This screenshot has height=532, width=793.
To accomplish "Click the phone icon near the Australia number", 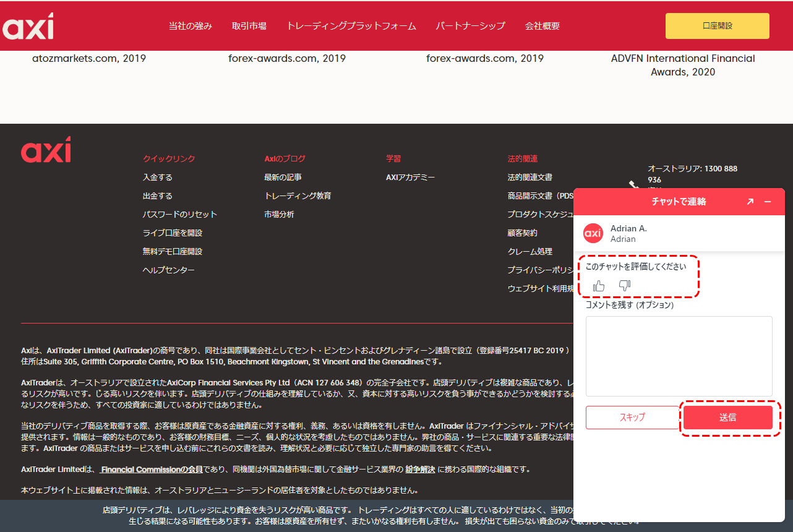I will 633,185.
